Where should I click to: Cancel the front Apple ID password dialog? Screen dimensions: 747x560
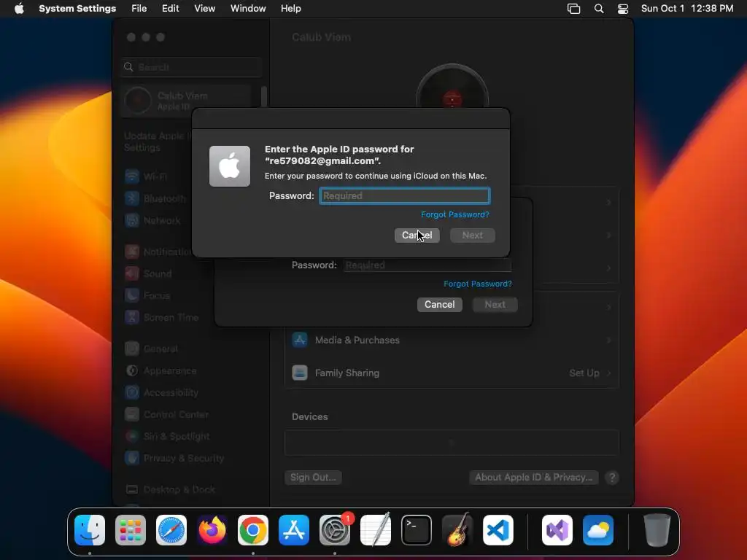pos(417,236)
